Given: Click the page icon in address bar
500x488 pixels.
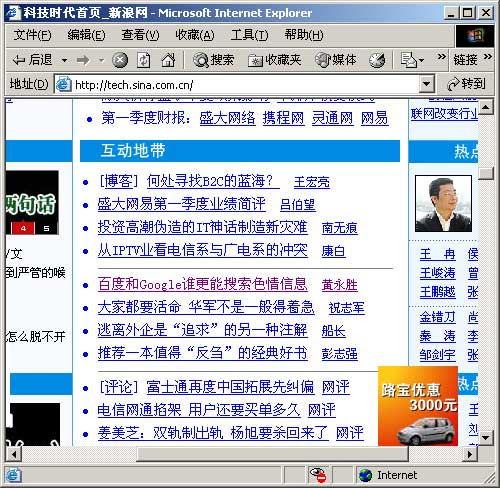Looking at the screenshot, I should click(63, 84).
